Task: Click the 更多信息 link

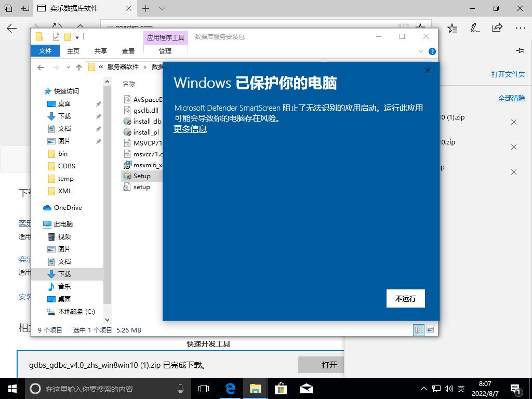Action: [x=190, y=129]
